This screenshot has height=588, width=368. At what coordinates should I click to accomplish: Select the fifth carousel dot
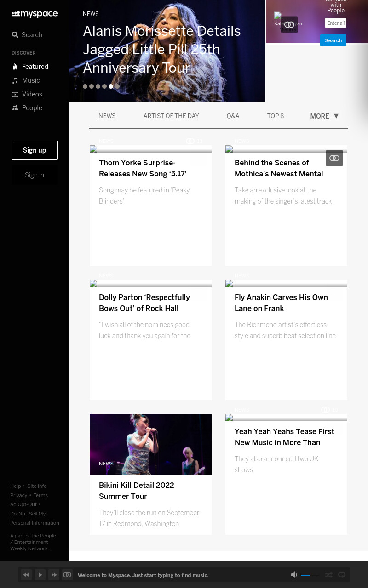(111, 86)
